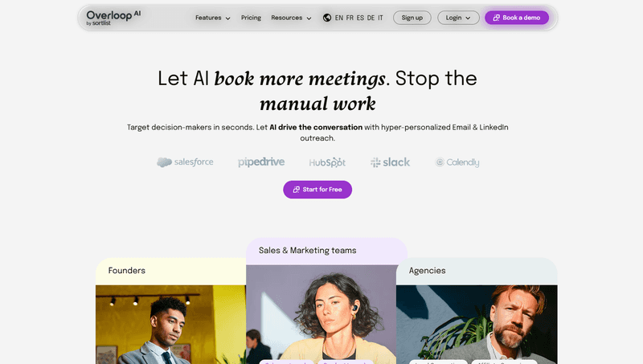This screenshot has width=643, height=364.
Task: Click the Sign up button
Action: (412, 18)
